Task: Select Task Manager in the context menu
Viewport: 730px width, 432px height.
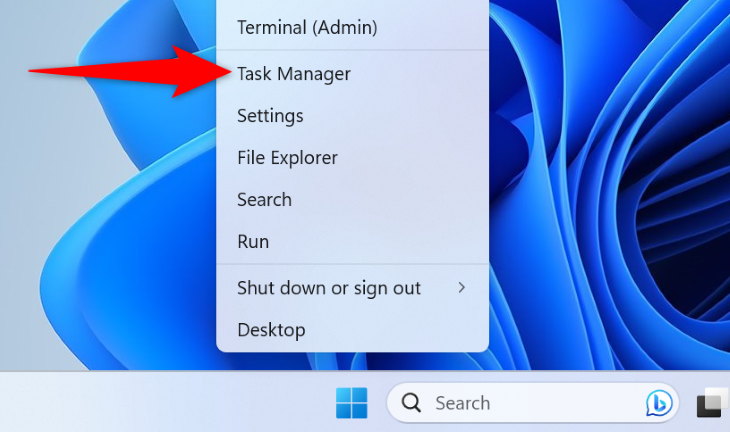Action: pyautogui.click(x=294, y=74)
